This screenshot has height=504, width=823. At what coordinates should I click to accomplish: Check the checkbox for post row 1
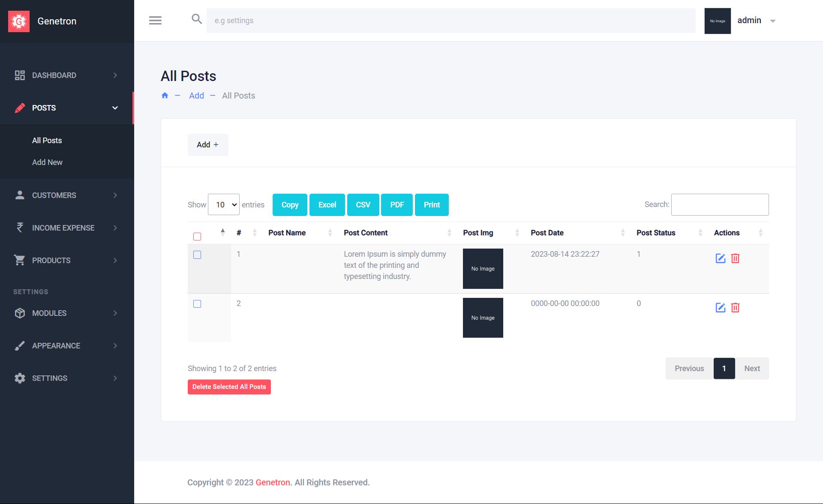click(197, 255)
